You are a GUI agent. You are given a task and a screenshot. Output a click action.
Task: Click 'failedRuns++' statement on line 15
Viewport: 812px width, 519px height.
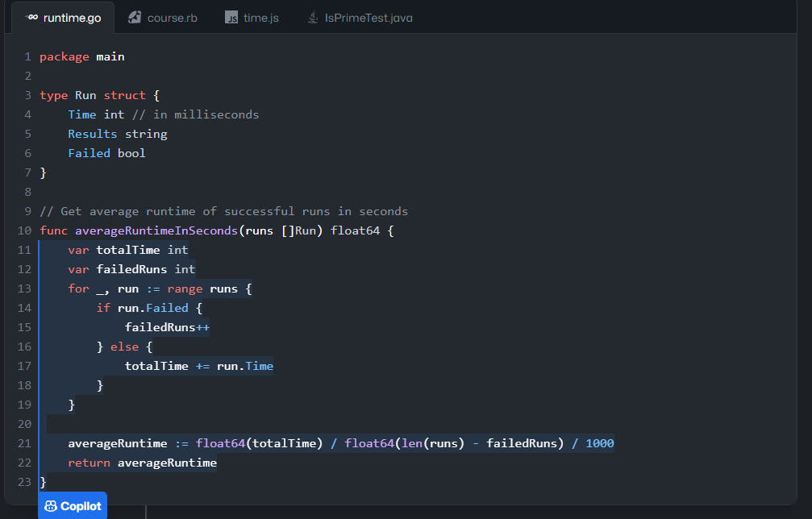click(x=167, y=327)
